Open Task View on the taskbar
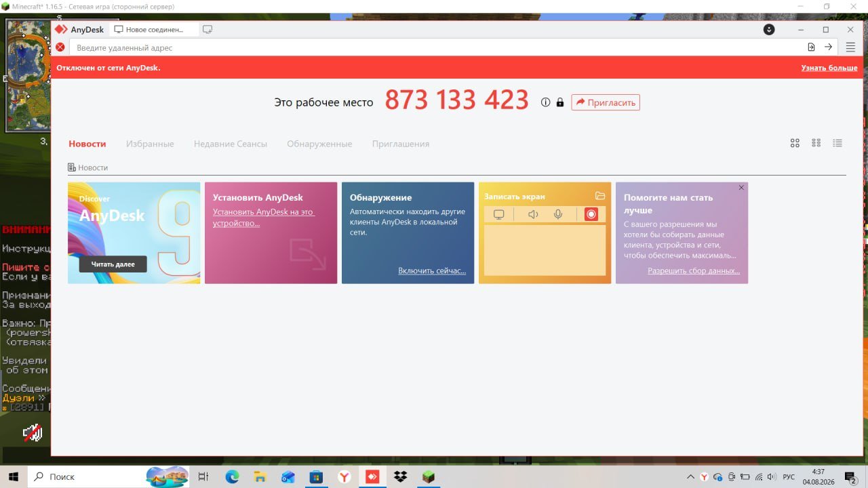 pos(203,476)
